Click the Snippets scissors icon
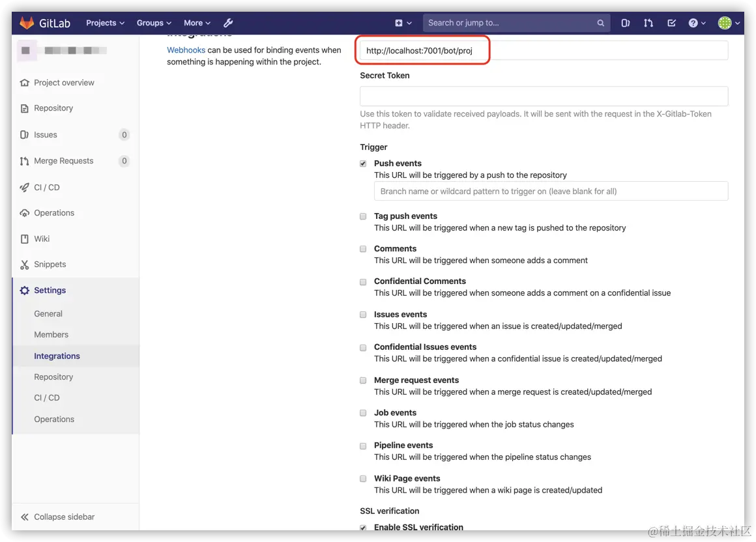This screenshot has height=542, width=756. (25, 264)
